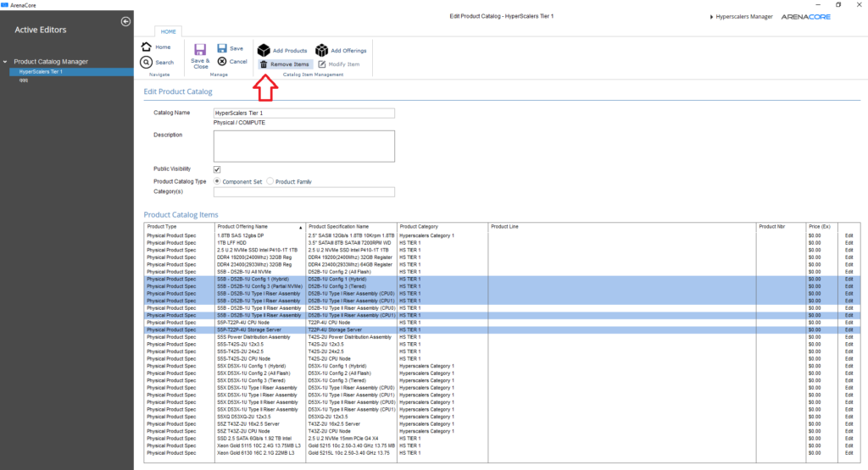
Task: Click DDR4 19200(2400Mhz) 32GB Reg offering
Action: pyautogui.click(x=254, y=257)
